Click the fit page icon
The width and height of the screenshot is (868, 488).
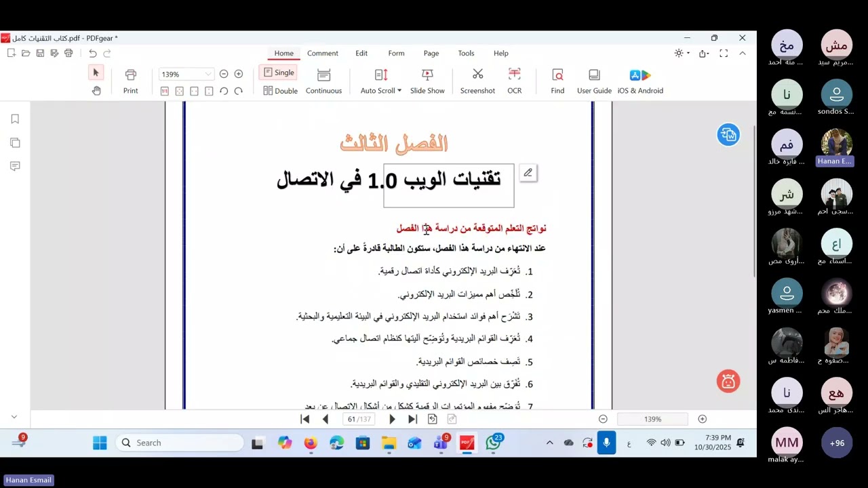point(180,91)
